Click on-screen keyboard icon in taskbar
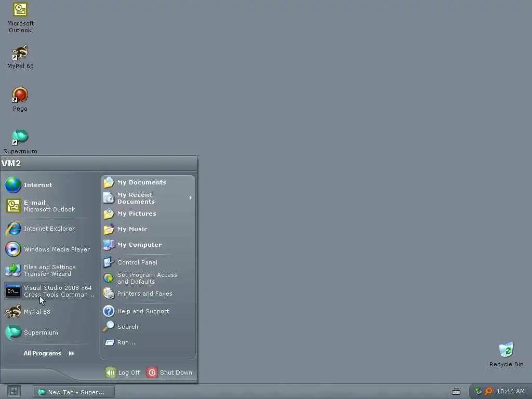Viewport: 532px width, 399px height. [x=456, y=392]
